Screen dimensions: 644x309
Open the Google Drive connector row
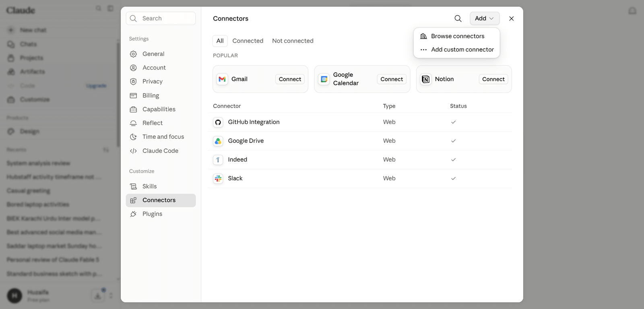[360, 141]
